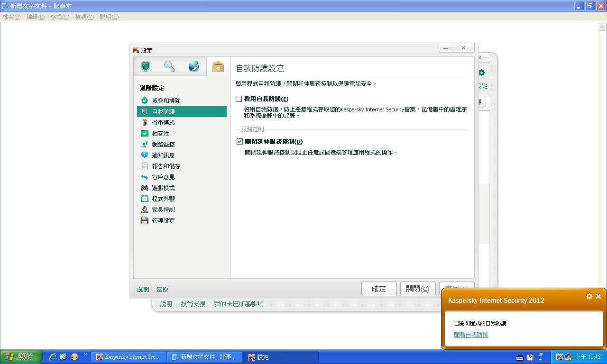Click the Update globe tab icon
The width and height of the screenshot is (607, 364).
click(x=193, y=66)
